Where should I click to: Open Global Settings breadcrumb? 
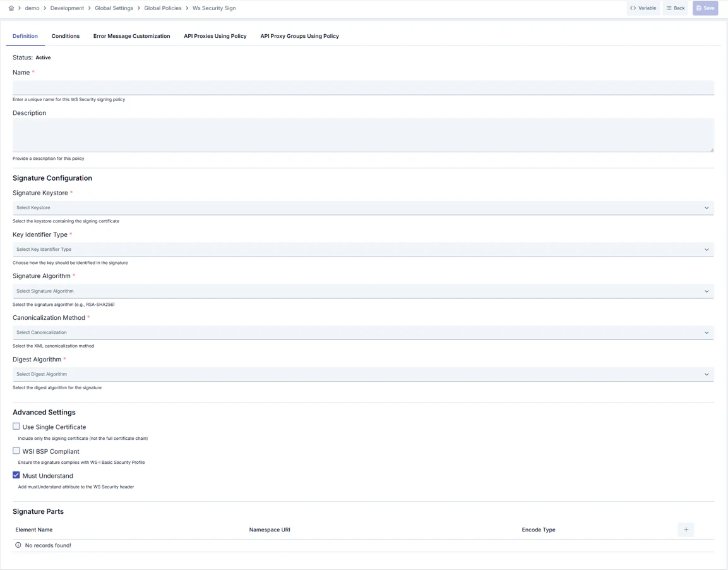pos(114,8)
